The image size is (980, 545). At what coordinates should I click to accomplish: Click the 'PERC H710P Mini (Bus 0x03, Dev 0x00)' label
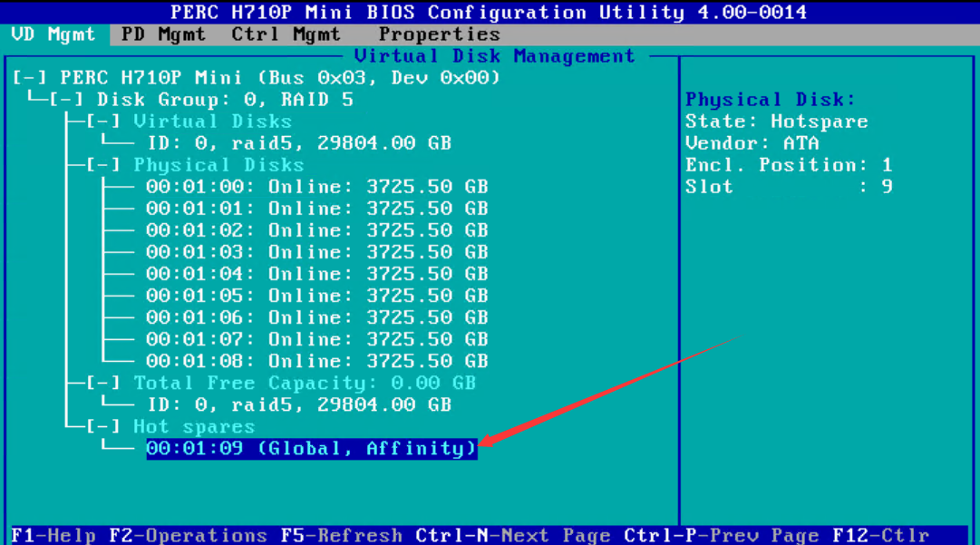tap(281, 78)
